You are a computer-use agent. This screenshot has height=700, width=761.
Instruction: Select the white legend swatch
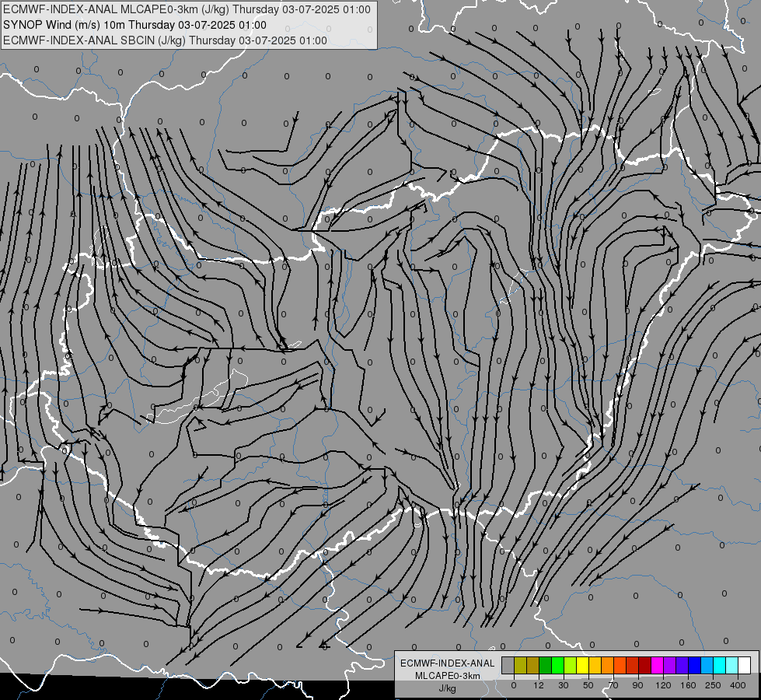(745, 666)
